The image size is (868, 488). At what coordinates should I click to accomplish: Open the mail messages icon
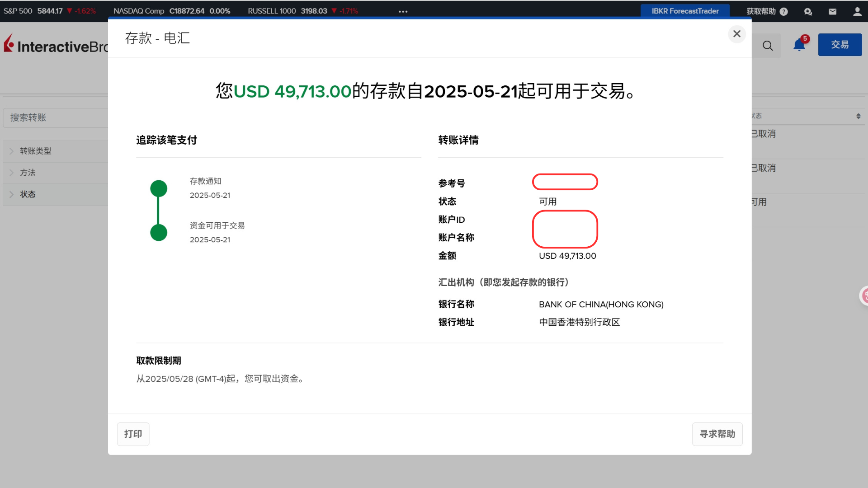[832, 11]
